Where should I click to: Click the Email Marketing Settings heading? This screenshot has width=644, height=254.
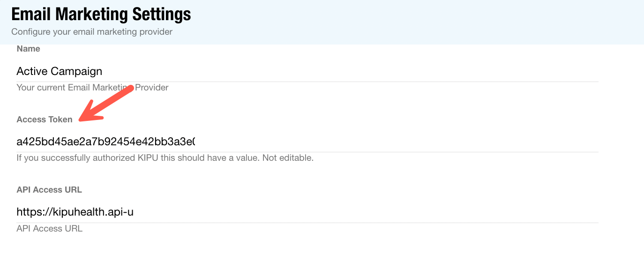101,15
